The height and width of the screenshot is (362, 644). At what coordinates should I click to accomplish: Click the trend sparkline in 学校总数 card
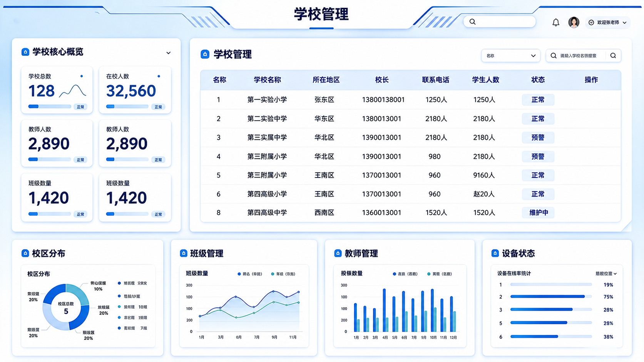tap(72, 92)
